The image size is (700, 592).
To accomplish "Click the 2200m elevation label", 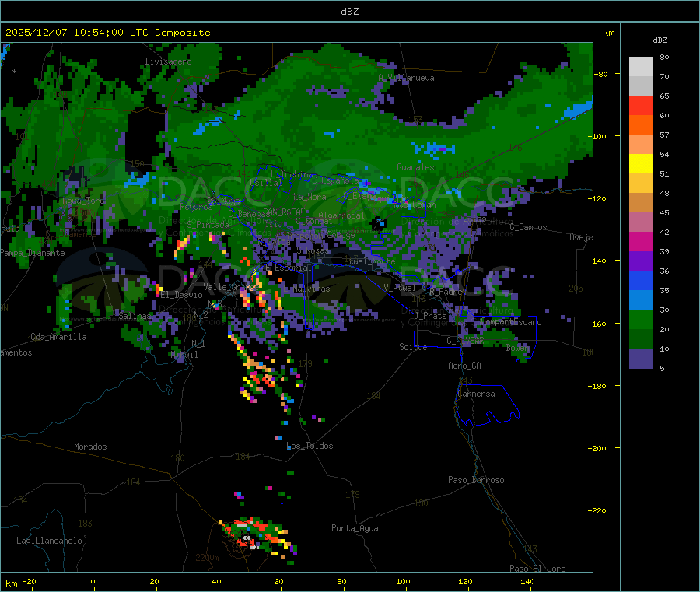I will 207,558.
